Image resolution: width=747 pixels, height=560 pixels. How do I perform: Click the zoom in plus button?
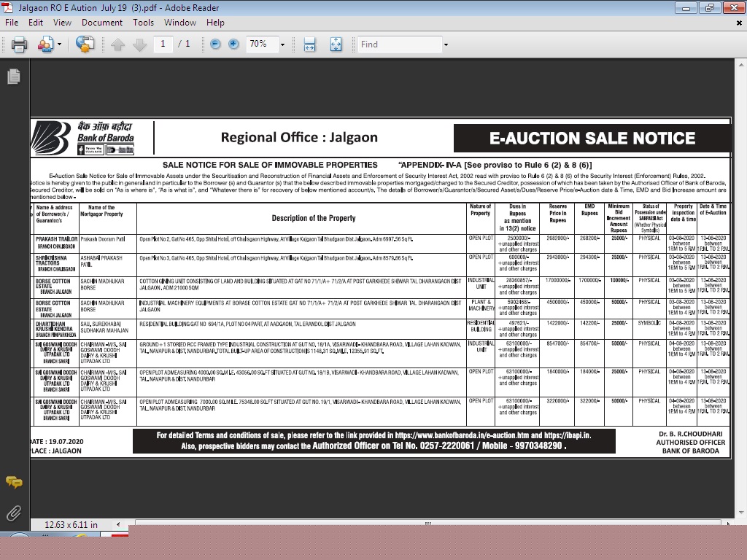233,44
